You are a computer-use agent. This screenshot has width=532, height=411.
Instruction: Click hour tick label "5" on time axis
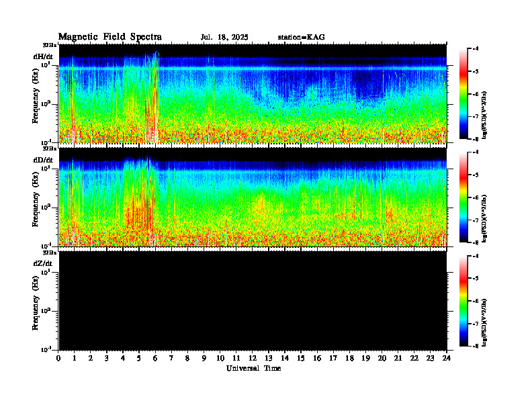coord(139,359)
